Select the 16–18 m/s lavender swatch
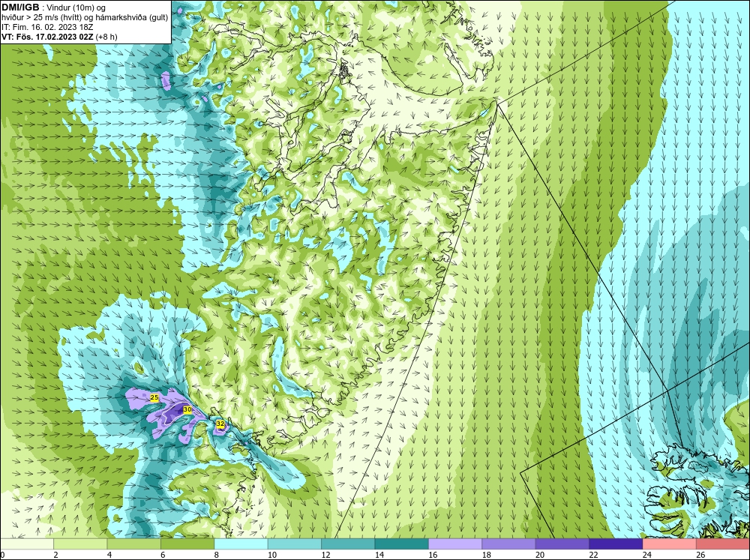 tap(455, 544)
